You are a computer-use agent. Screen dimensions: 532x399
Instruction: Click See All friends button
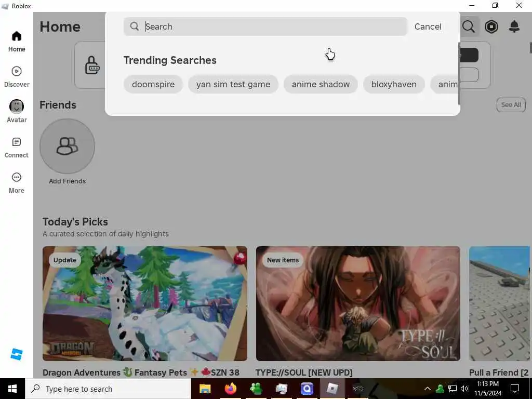tap(511, 105)
